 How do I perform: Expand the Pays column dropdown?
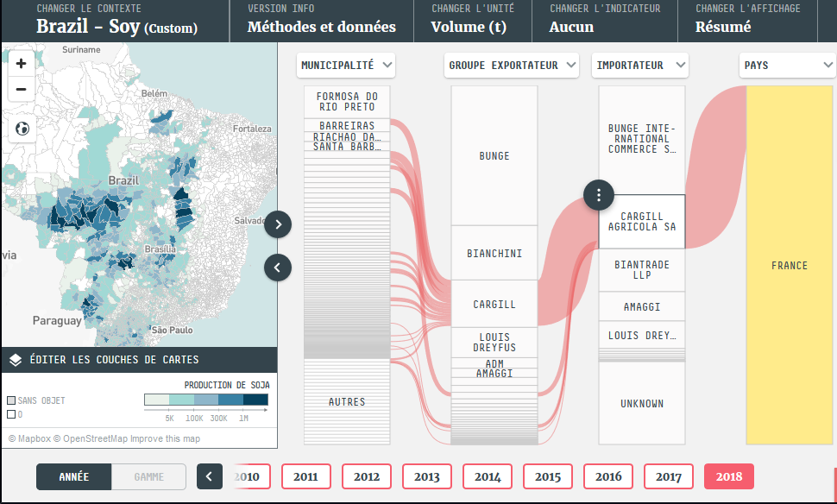787,65
